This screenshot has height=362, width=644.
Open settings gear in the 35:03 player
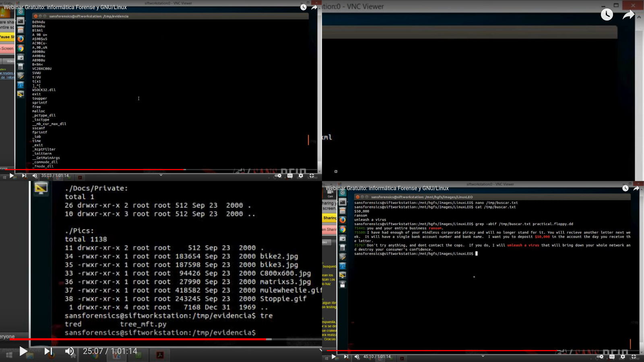point(301,176)
